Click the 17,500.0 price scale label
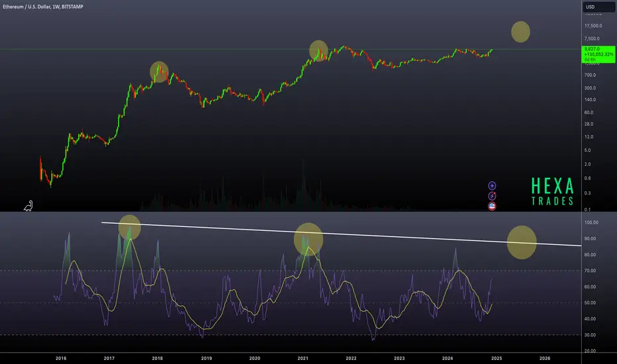The height and width of the screenshot is (364, 617). [x=593, y=26]
